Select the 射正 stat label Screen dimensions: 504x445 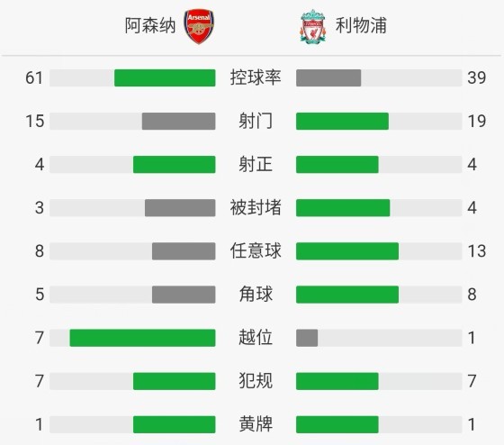[256, 165]
